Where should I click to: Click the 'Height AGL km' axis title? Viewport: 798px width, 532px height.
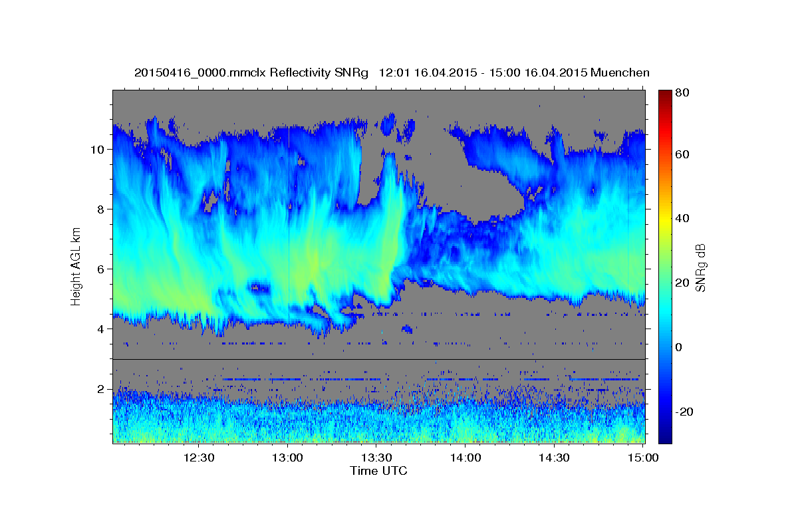[x=76, y=267]
